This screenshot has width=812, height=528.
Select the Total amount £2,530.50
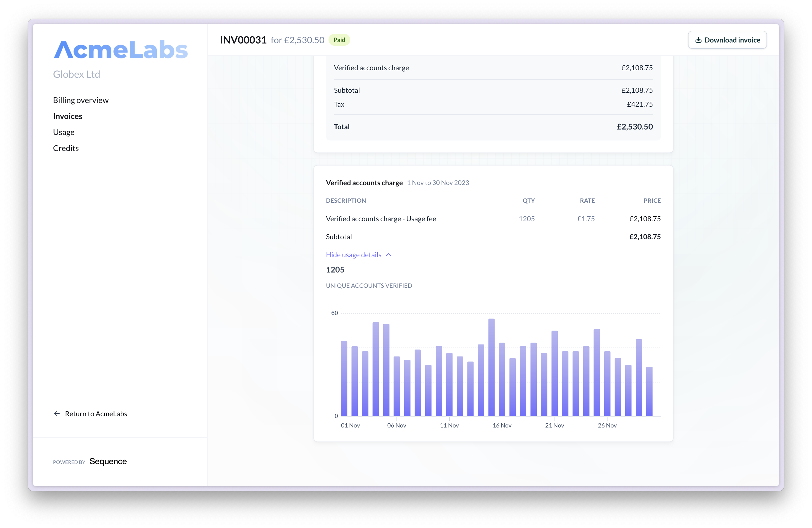click(635, 126)
